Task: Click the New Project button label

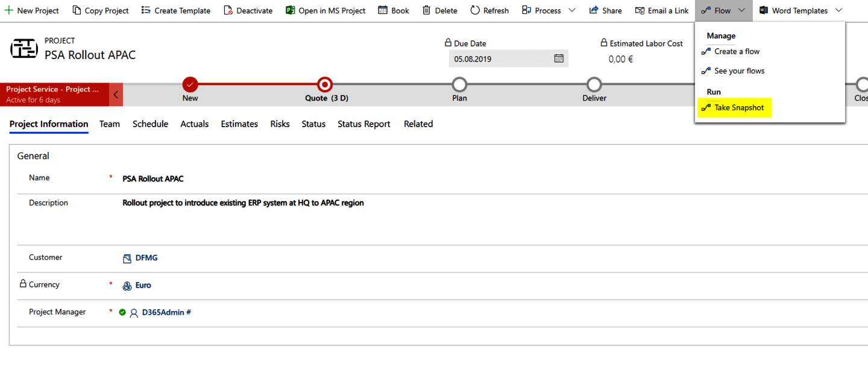Action: click(x=38, y=11)
